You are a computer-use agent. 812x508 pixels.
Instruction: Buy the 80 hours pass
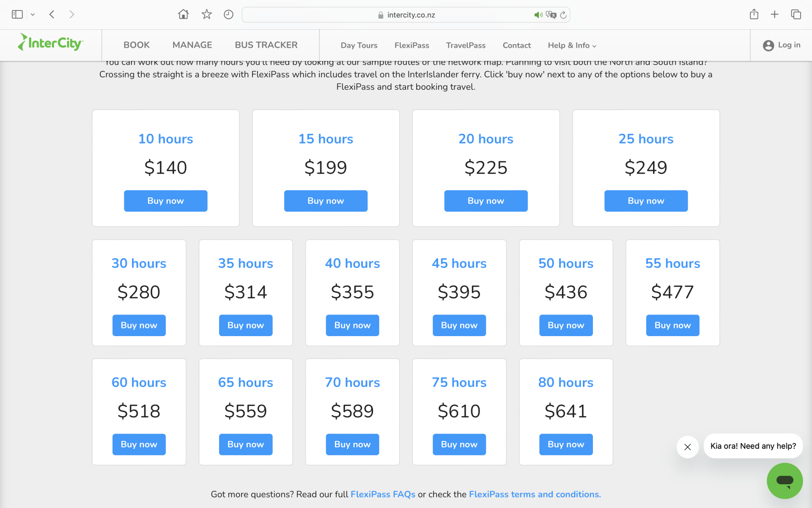(566, 444)
